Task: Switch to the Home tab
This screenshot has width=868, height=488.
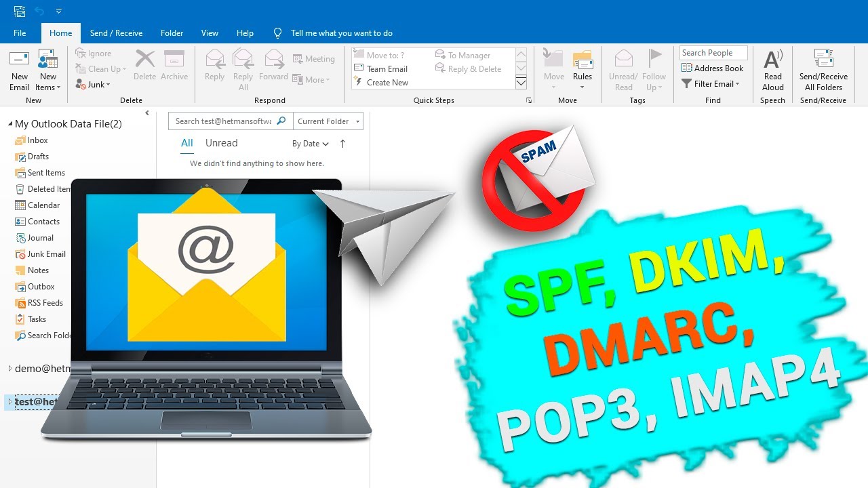Action: point(60,33)
